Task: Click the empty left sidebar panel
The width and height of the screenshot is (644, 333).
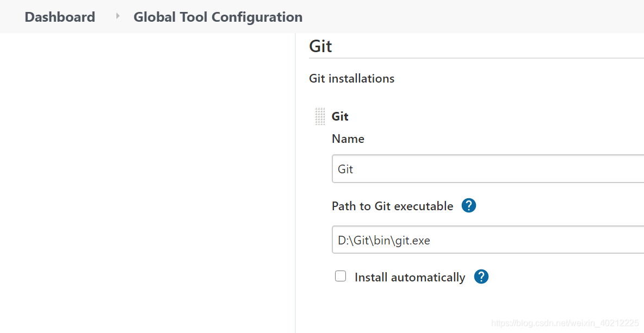Action: pyautogui.click(x=147, y=179)
